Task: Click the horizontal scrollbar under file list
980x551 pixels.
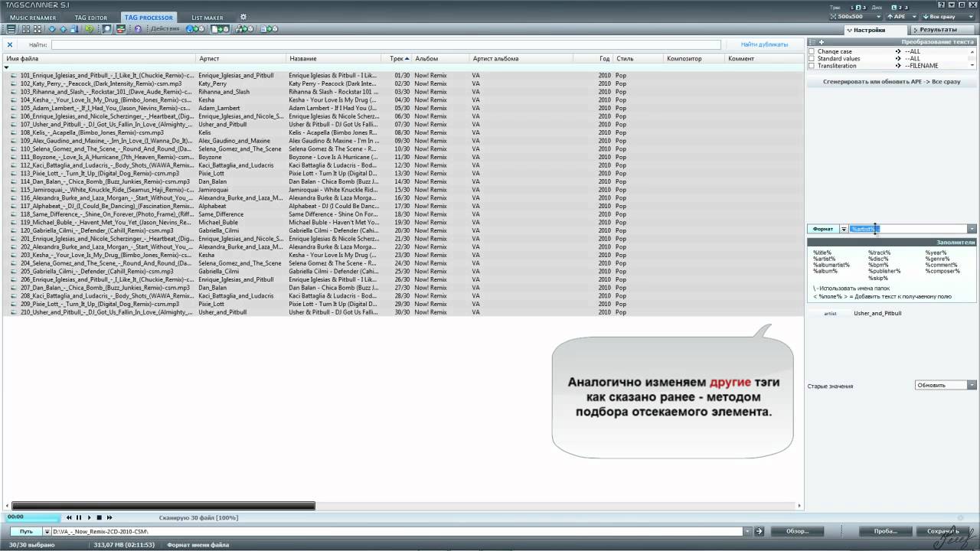Action: tap(163, 505)
